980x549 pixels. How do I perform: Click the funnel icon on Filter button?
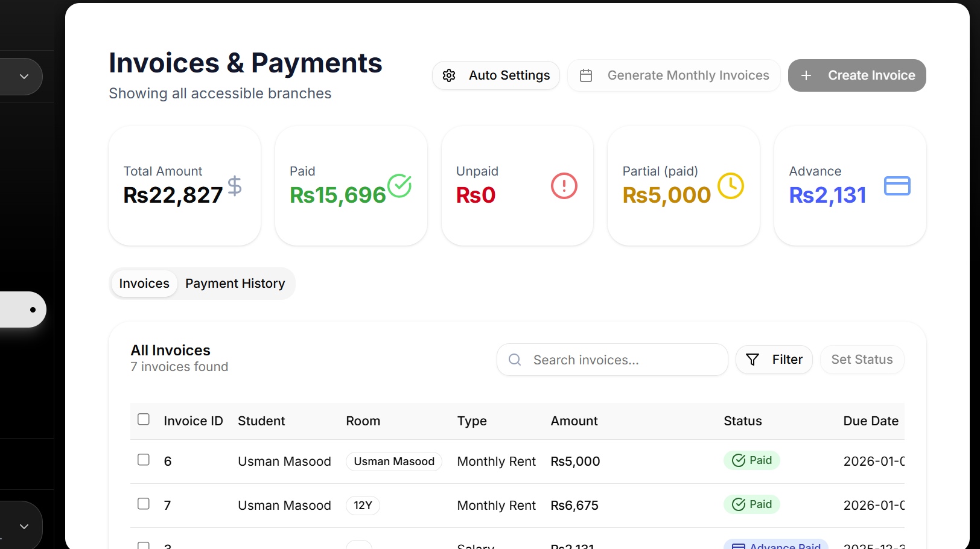point(752,360)
